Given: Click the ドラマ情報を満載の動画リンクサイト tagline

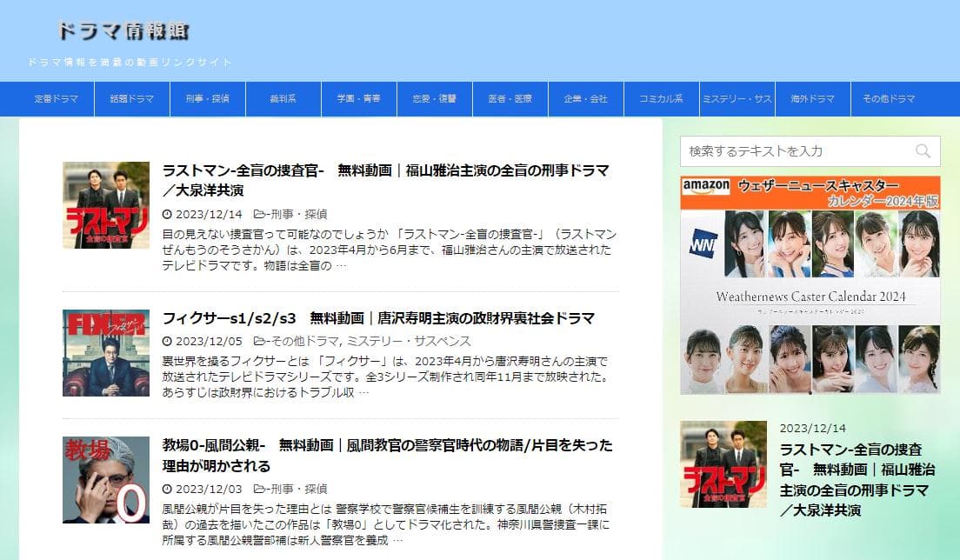Looking at the screenshot, I should pos(130,62).
